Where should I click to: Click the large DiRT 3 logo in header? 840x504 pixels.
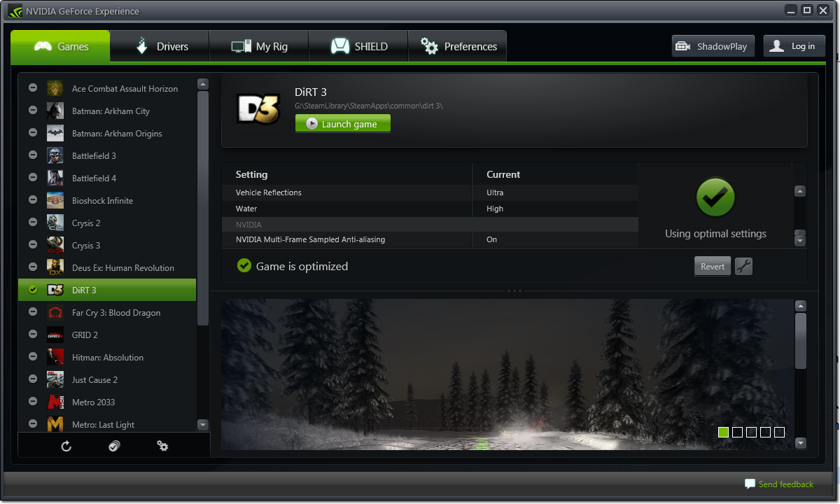258,110
